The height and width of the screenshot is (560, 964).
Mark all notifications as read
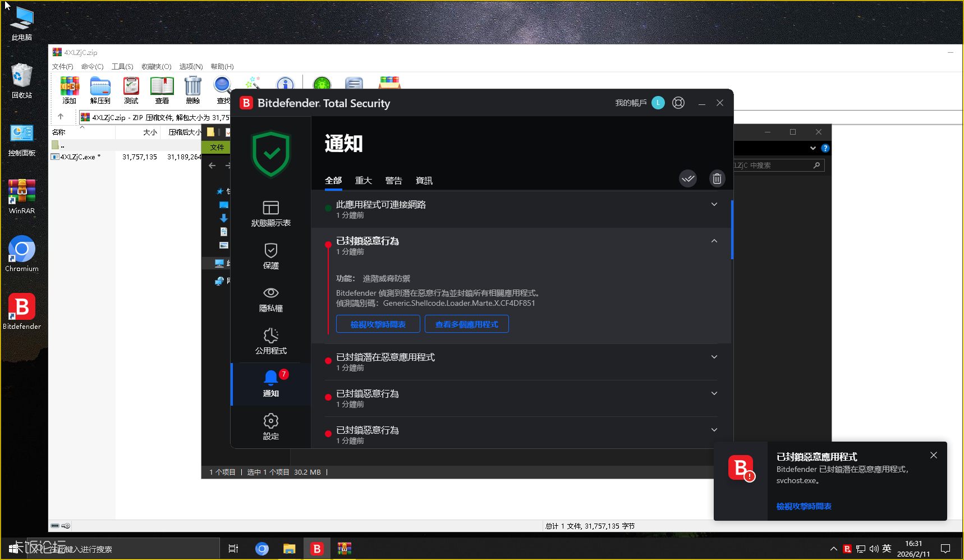coord(688,179)
